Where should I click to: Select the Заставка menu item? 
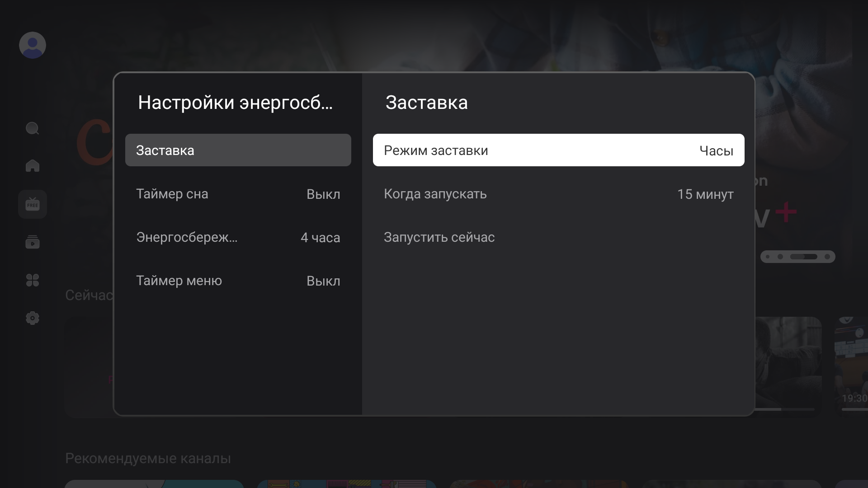(238, 150)
